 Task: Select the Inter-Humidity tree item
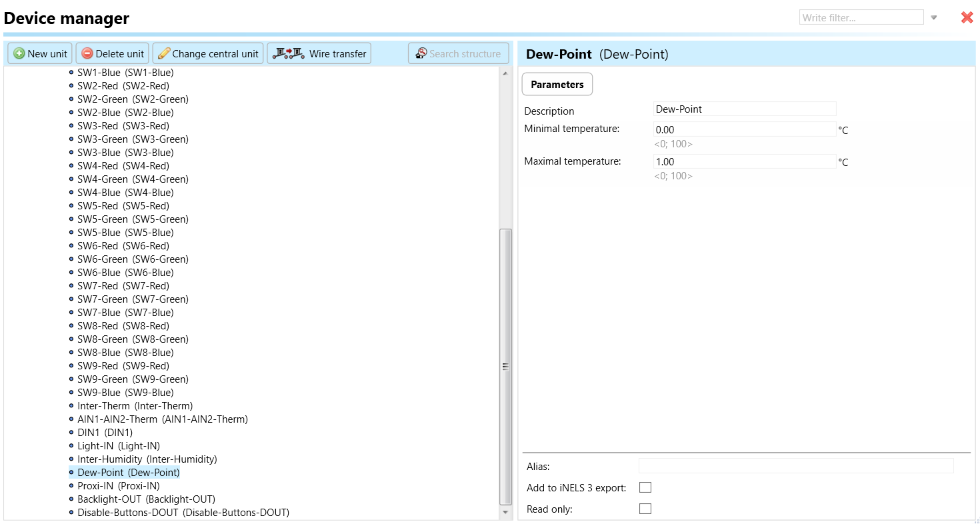(x=147, y=459)
